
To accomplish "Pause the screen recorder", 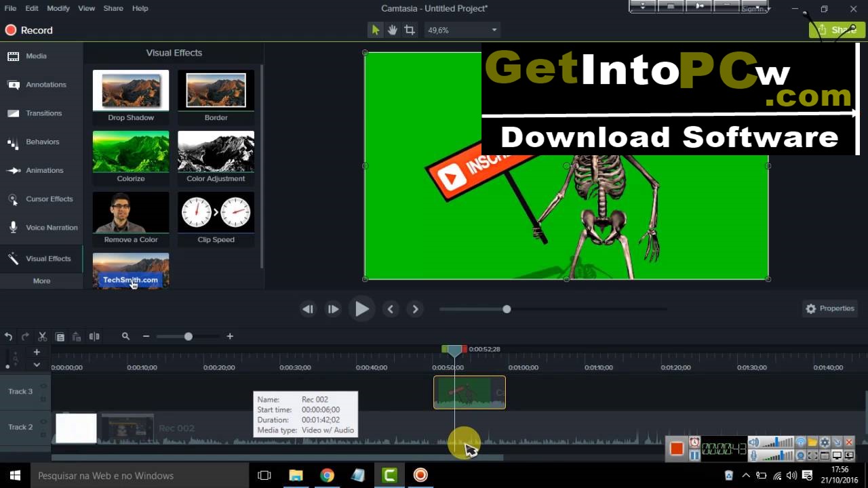I will coord(694,455).
